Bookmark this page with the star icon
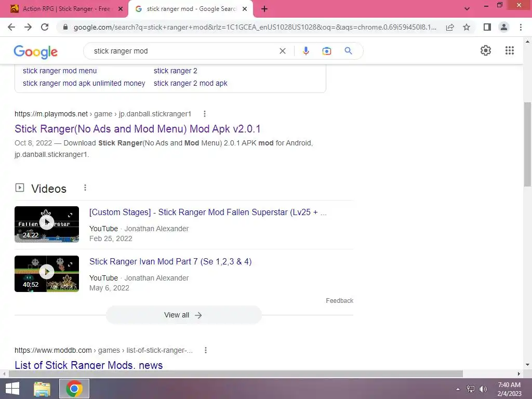 tap(467, 27)
